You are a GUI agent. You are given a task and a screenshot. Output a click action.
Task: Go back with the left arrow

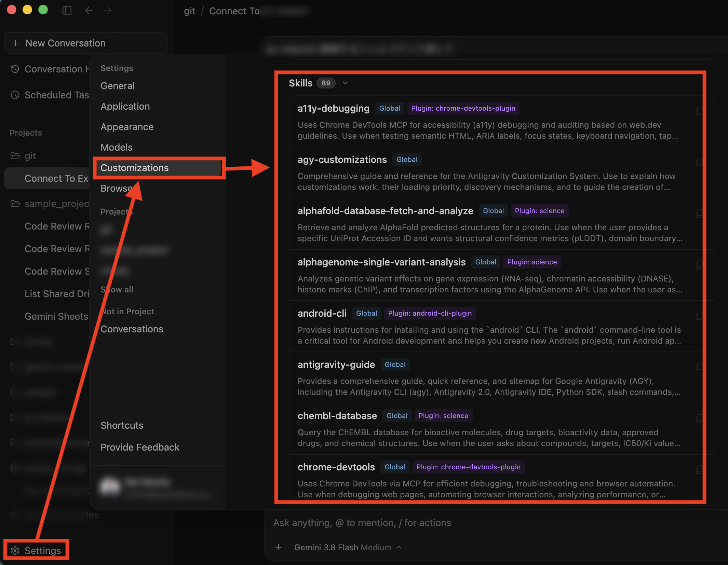pyautogui.click(x=89, y=10)
